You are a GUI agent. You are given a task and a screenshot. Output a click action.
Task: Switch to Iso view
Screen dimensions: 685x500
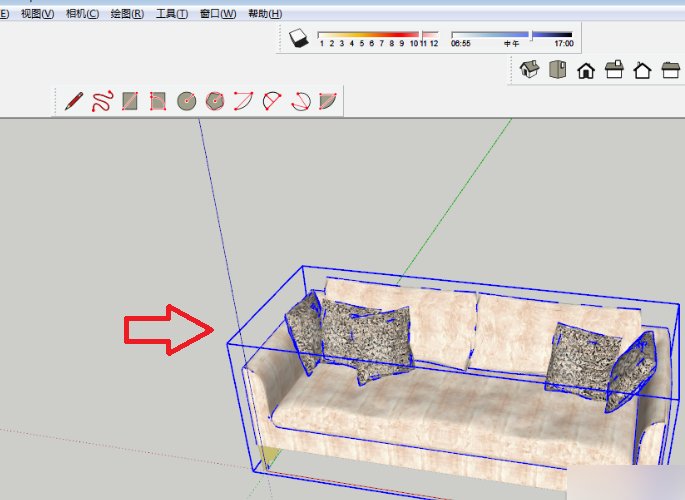click(x=529, y=70)
